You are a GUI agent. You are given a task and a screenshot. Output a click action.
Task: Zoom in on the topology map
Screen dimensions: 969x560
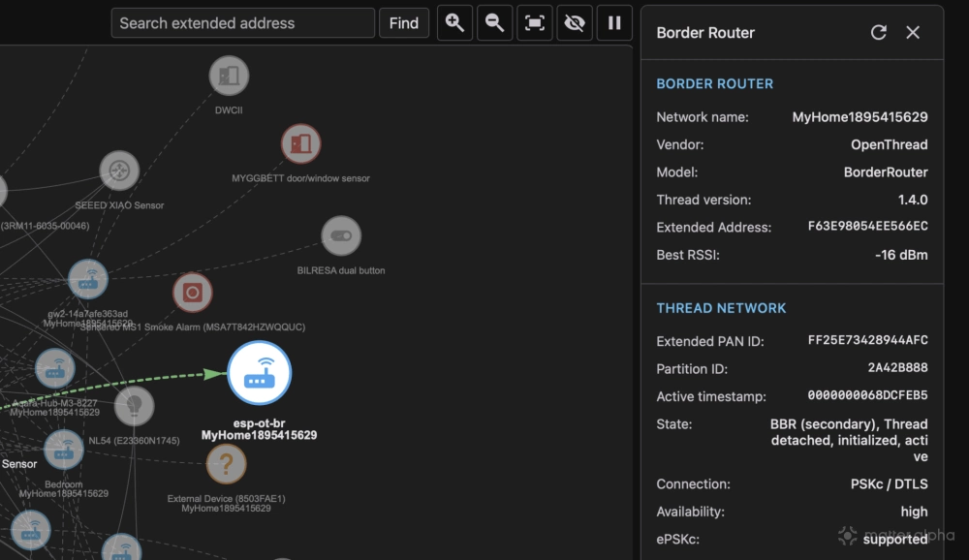click(x=454, y=22)
